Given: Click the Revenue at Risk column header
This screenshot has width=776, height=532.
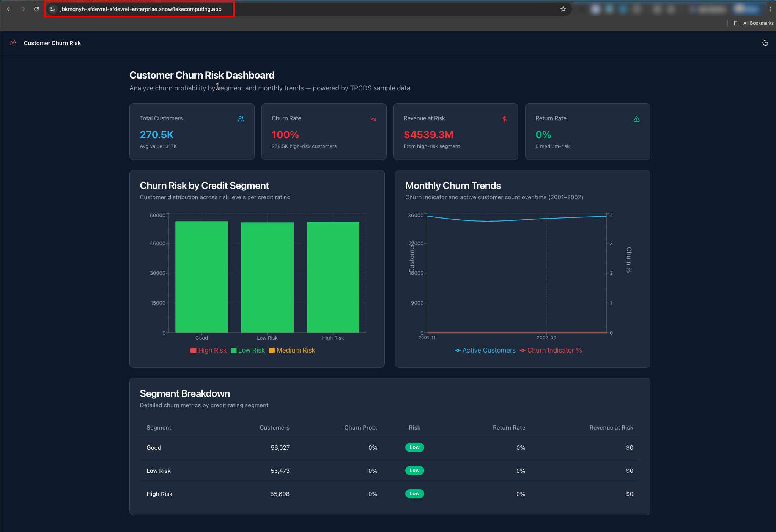Looking at the screenshot, I should [611, 428].
